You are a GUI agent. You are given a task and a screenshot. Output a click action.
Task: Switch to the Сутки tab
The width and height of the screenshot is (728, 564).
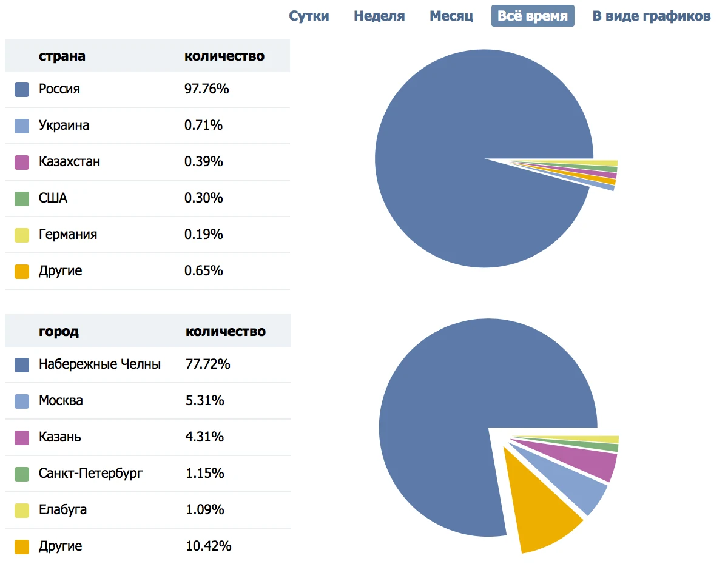coord(309,16)
